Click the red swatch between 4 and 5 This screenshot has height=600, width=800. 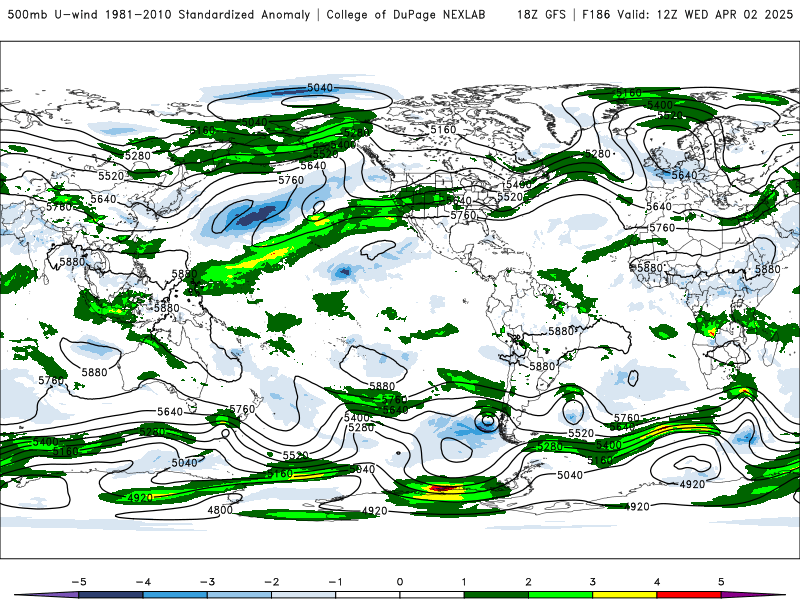coord(689,595)
